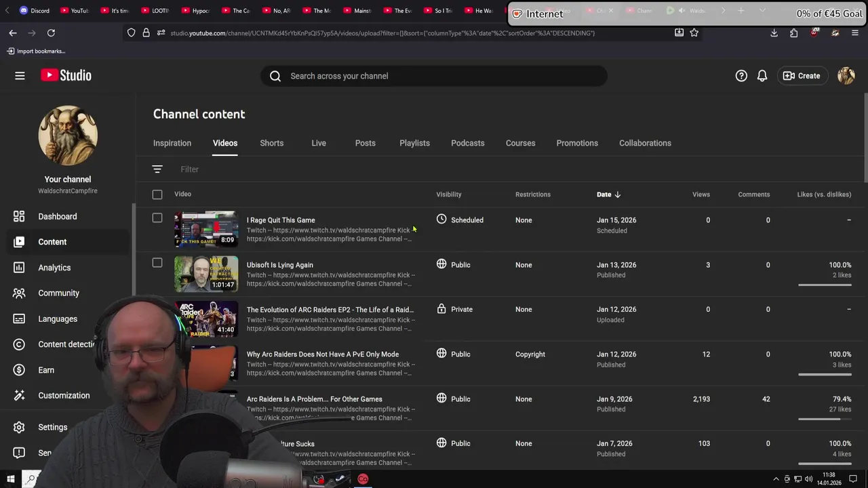Viewport: 868px width, 488px height.
Task: Switch to the Live tab
Action: 319,143
